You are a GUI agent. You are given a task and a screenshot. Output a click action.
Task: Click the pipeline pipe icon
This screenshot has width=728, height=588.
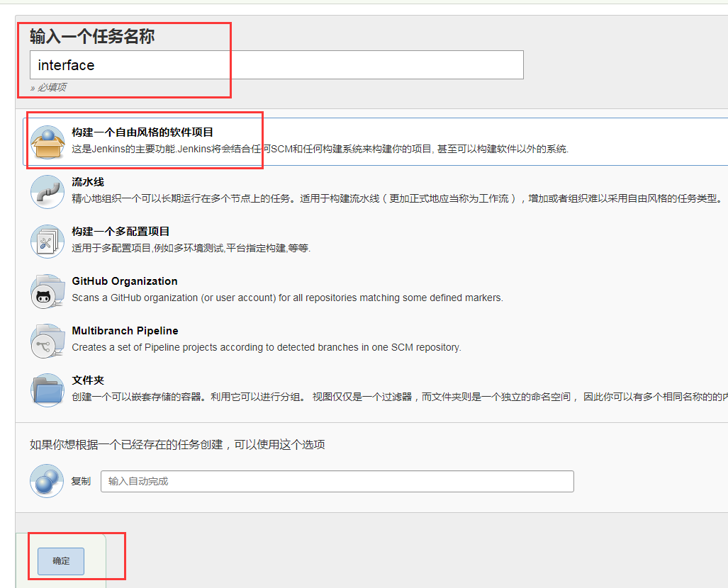(47, 192)
